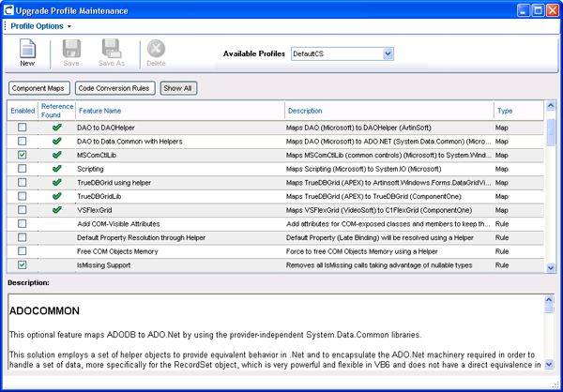Click green checkmark in VSFlexGrid row

tap(56, 210)
